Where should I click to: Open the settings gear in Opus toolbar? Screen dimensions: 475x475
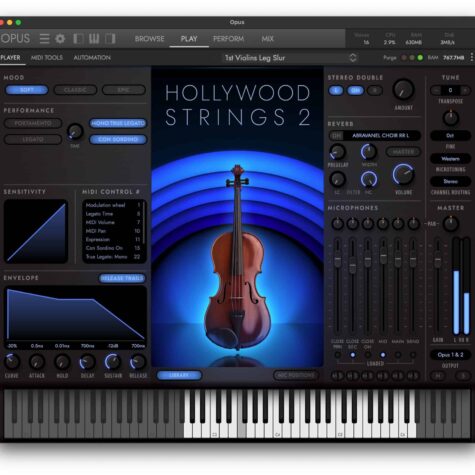tap(60, 39)
